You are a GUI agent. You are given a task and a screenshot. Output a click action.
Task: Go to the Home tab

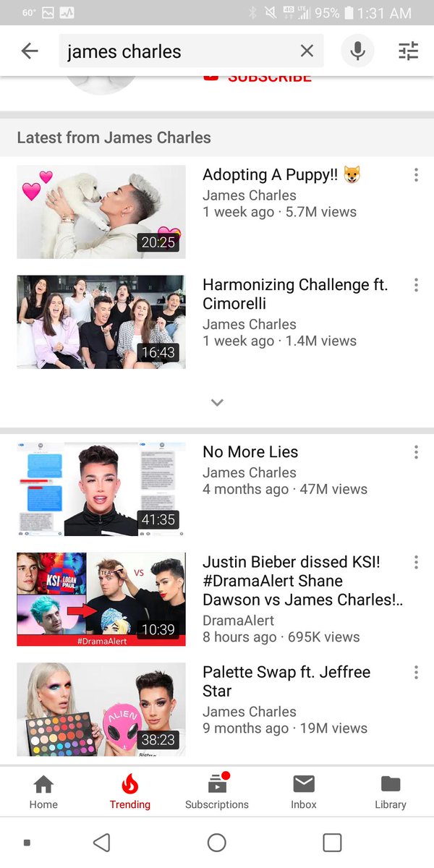point(43,791)
